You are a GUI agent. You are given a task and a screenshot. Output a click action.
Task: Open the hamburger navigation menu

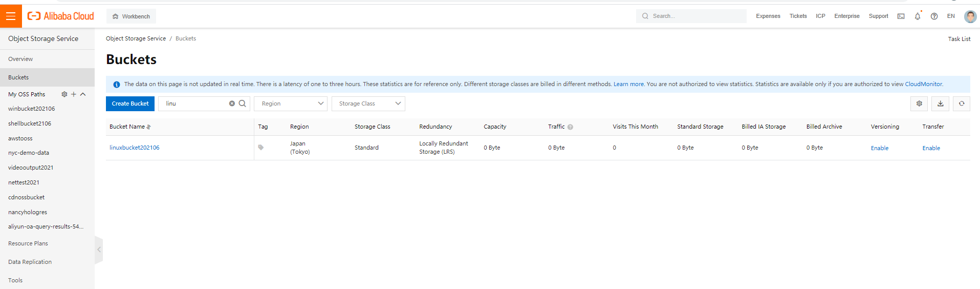[11, 16]
